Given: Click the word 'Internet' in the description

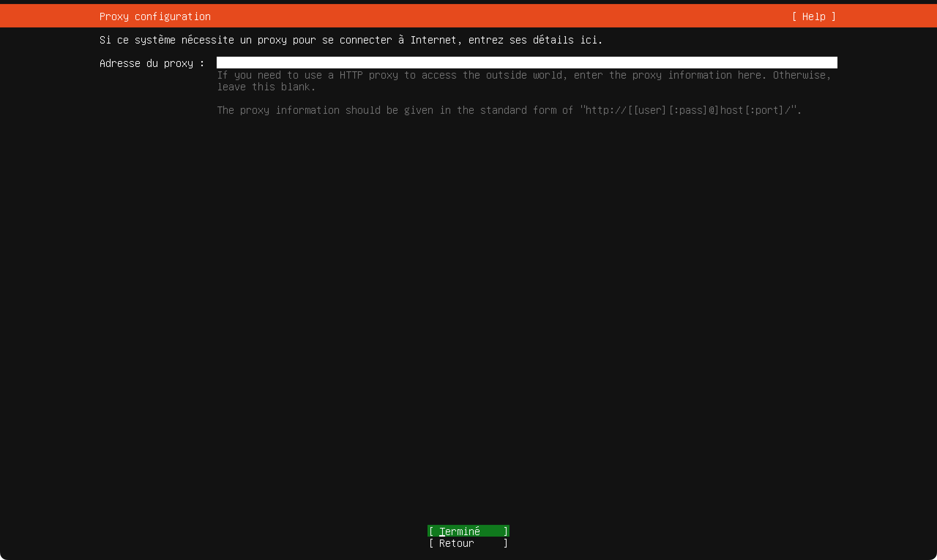Looking at the screenshot, I should (x=433, y=40).
